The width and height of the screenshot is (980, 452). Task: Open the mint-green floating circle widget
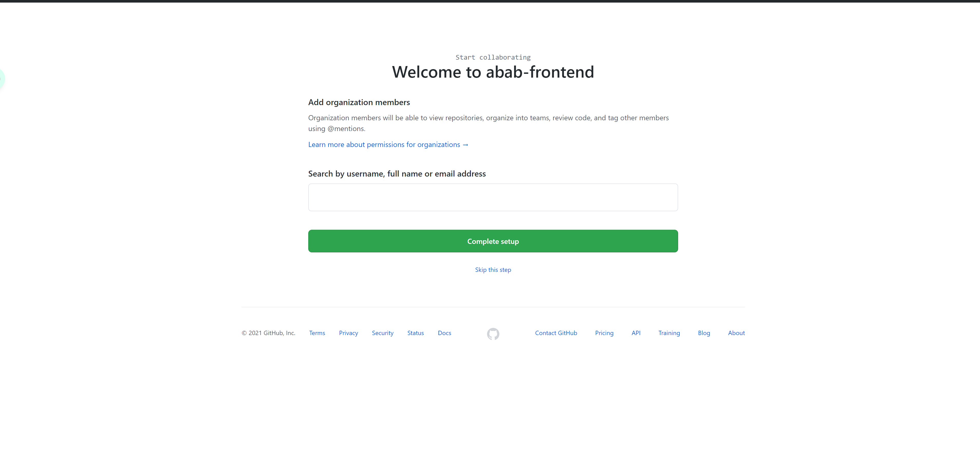point(1,79)
